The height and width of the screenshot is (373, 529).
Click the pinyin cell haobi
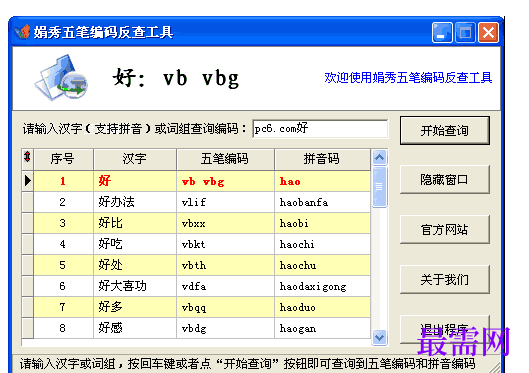(323, 223)
